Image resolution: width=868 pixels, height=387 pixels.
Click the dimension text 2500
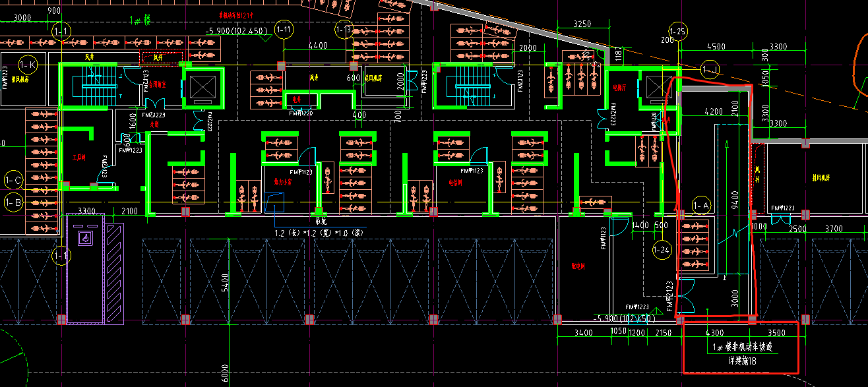click(x=798, y=228)
